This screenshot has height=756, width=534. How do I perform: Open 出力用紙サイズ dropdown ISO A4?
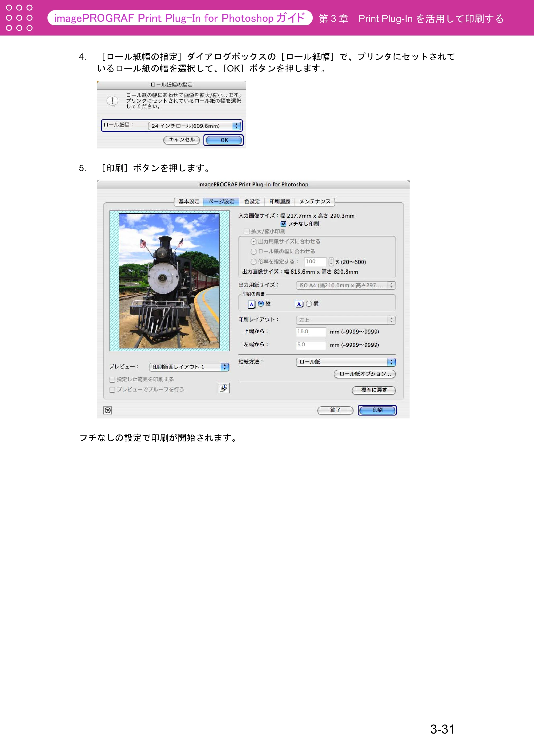point(346,285)
